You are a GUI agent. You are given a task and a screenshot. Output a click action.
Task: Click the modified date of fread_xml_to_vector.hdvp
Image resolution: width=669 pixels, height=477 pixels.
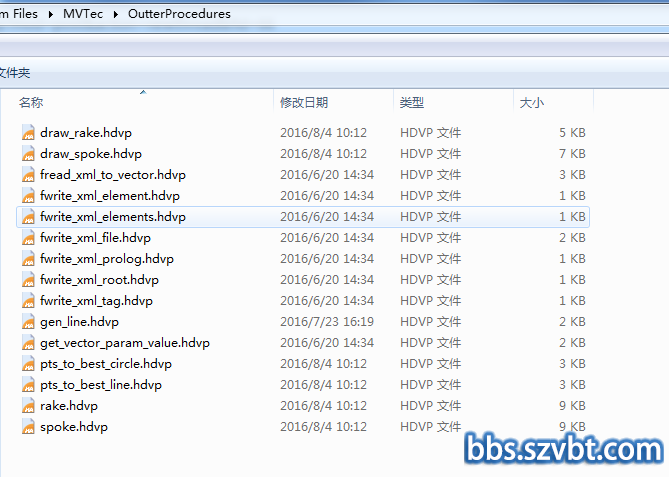click(327, 175)
